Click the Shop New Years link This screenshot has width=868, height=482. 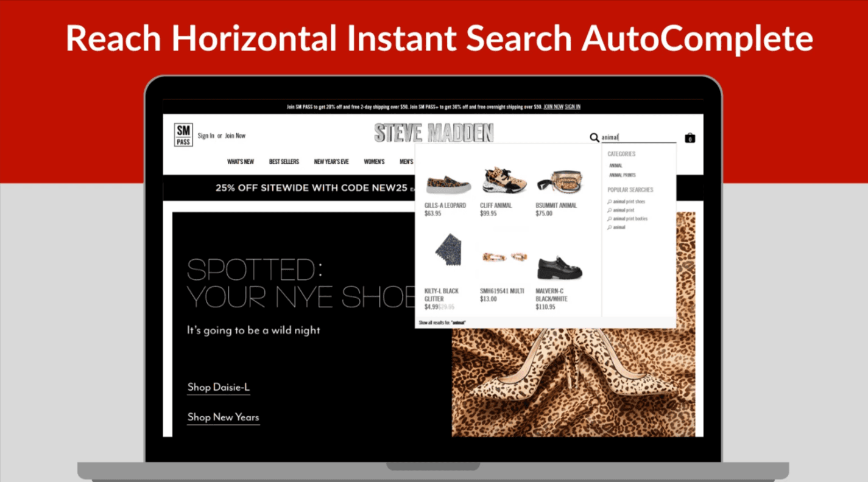(x=223, y=417)
